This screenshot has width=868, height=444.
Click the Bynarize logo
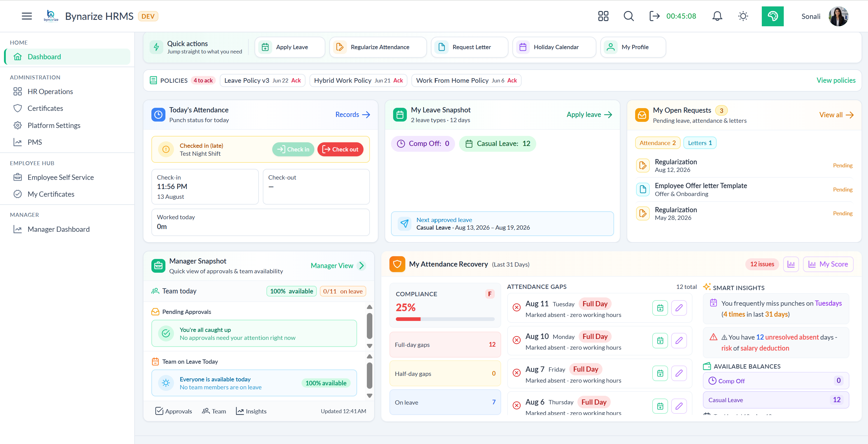pyautogui.click(x=51, y=16)
